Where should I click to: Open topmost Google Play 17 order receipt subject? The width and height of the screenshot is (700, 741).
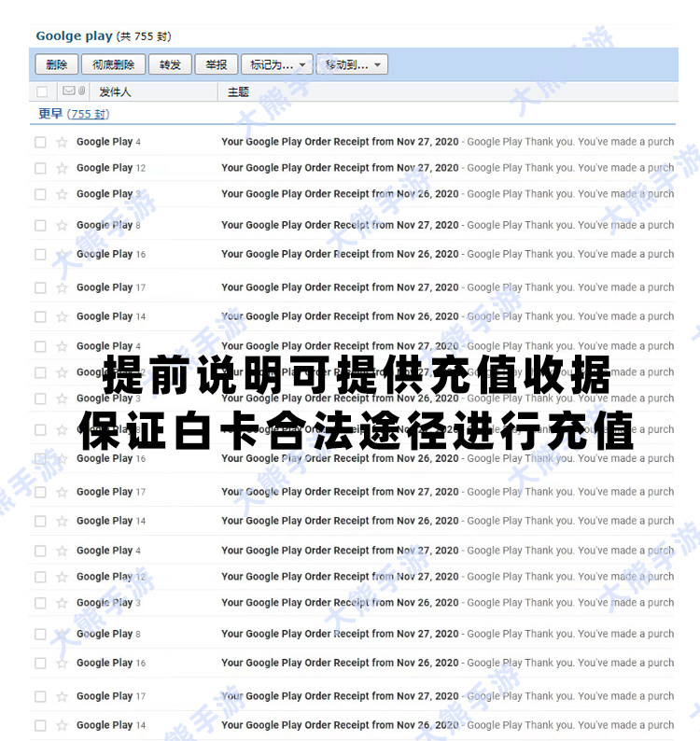[340, 287]
